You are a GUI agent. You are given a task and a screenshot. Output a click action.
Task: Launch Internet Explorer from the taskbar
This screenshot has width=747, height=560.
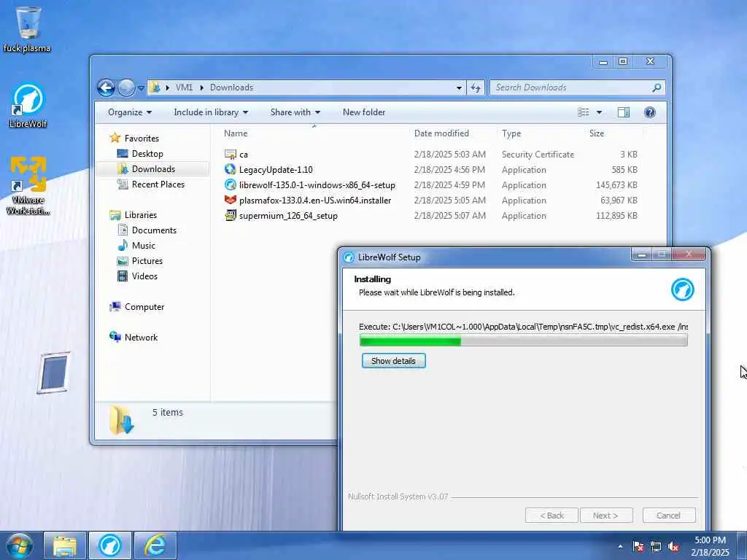click(x=155, y=545)
